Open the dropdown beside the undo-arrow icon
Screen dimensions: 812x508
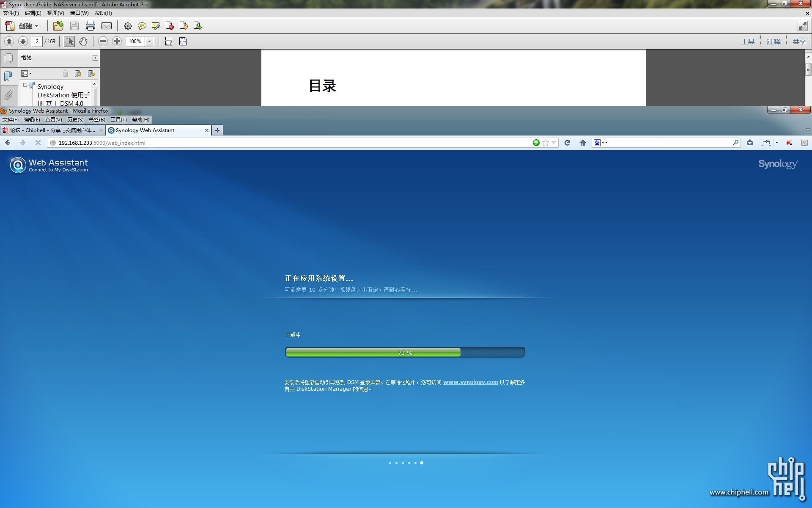pyautogui.click(x=777, y=143)
